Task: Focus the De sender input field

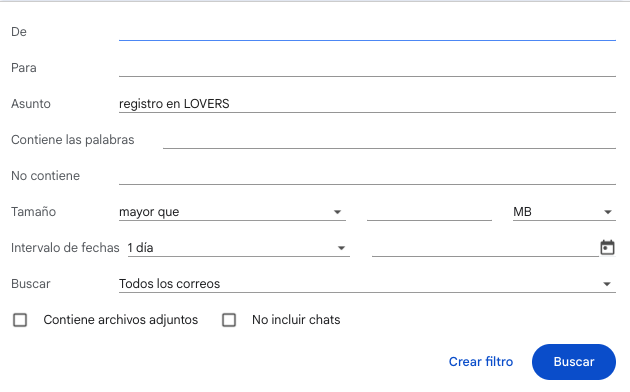Action: pos(367,32)
